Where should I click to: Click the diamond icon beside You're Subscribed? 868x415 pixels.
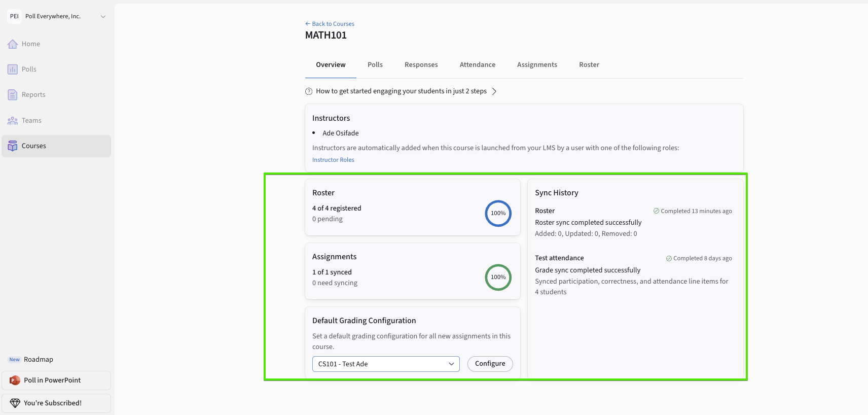[15, 403]
